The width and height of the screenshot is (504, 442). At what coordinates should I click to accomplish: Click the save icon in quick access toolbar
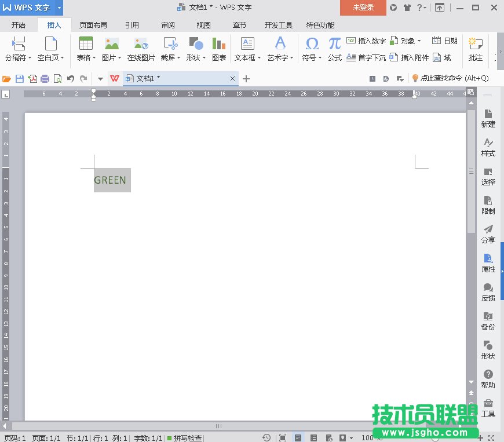[20, 79]
